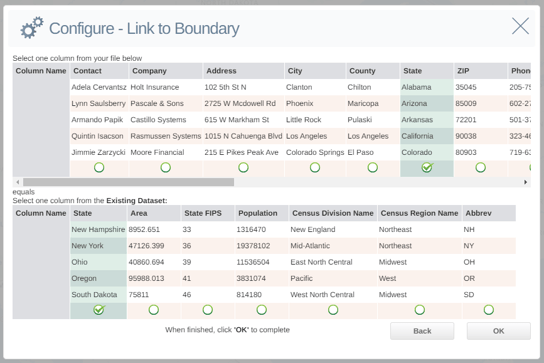
Task: Click the 72201 ZIP cell
Action: (x=481, y=120)
